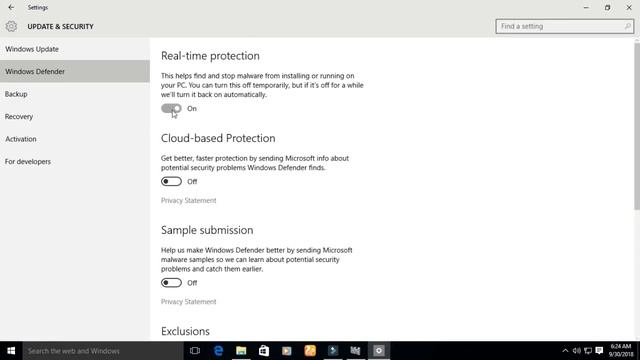Open the Windows Store taskbar icon
Screen dimensions: 640x360
point(264,351)
